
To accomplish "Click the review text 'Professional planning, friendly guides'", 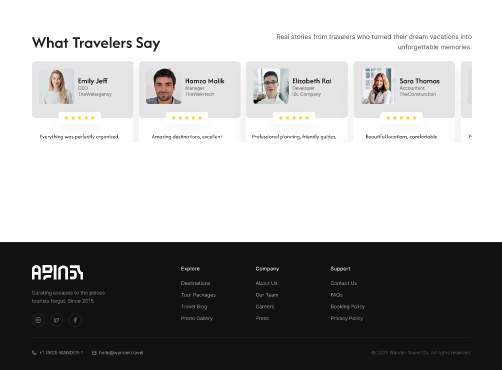I will pyautogui.click(x=294, y=137).
